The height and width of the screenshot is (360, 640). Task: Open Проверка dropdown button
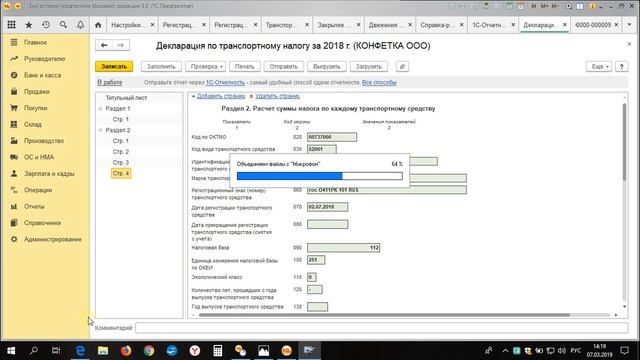(205, 67)
